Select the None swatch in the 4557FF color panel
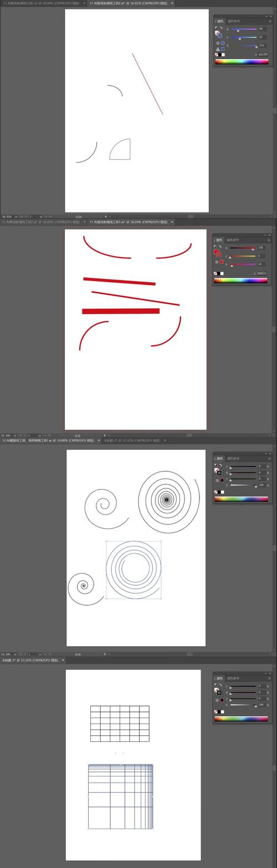The image size is (277, 868). (x=217, y=55)
